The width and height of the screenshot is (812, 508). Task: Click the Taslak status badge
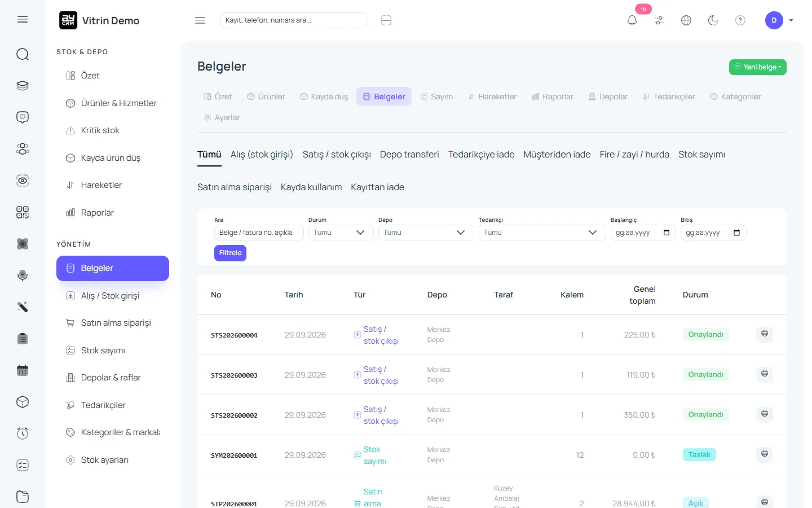click(699, 454)
